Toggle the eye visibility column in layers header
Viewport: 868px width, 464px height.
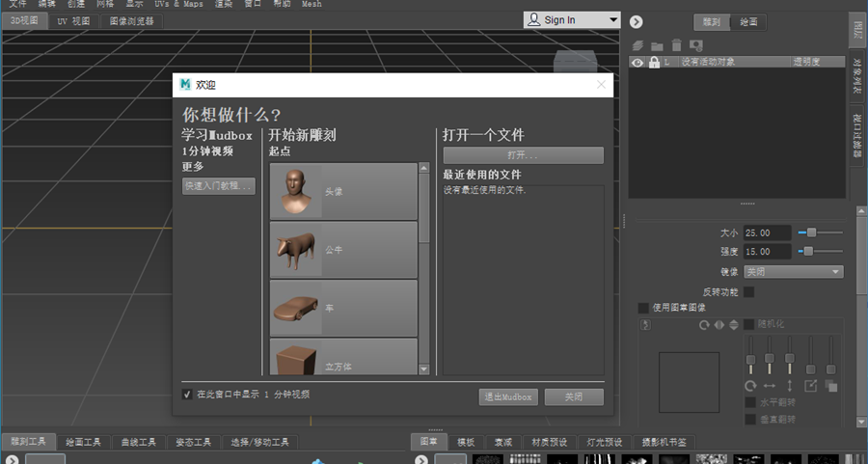tap(637, 63)
